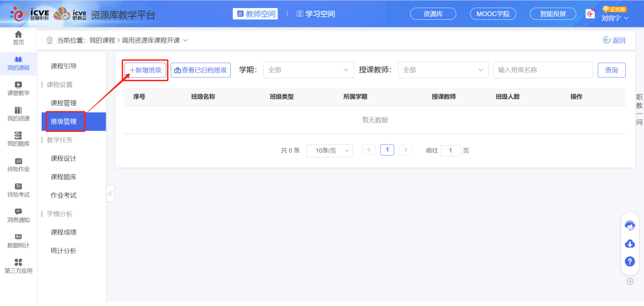
Task: Click the 查询 search button
Action: pyautogui.click(x=611, y=70)
